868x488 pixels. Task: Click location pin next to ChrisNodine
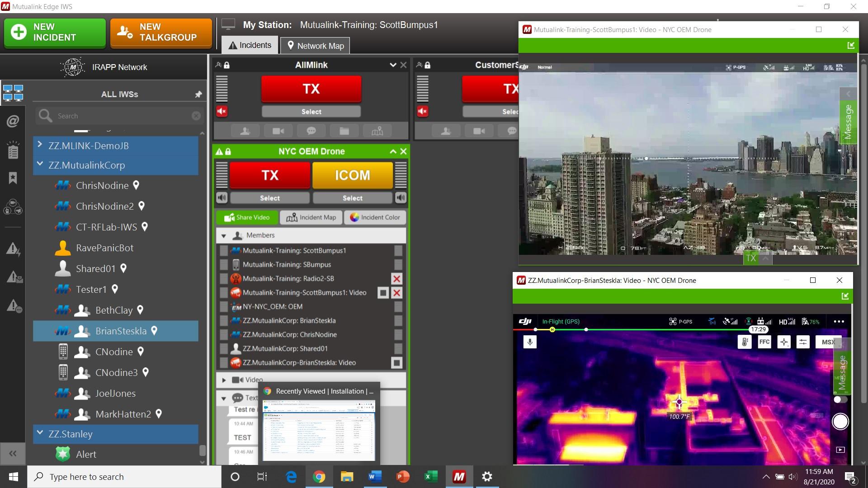pyautogui.click(x=136, y=185)
